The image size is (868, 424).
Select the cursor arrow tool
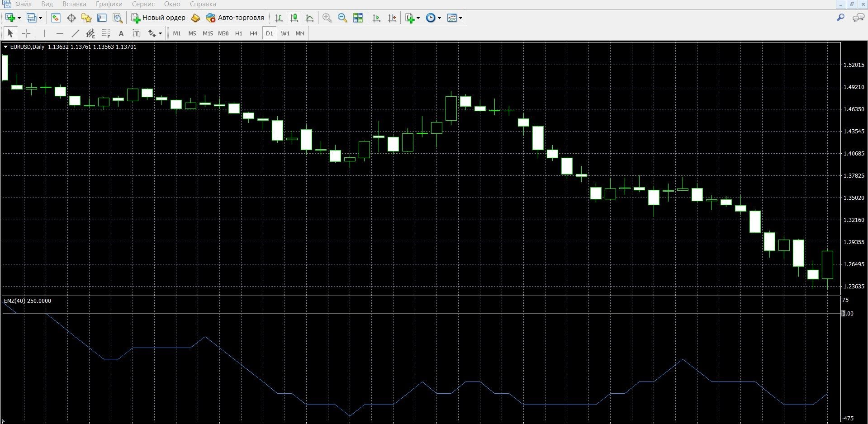[x=10, y=33]
